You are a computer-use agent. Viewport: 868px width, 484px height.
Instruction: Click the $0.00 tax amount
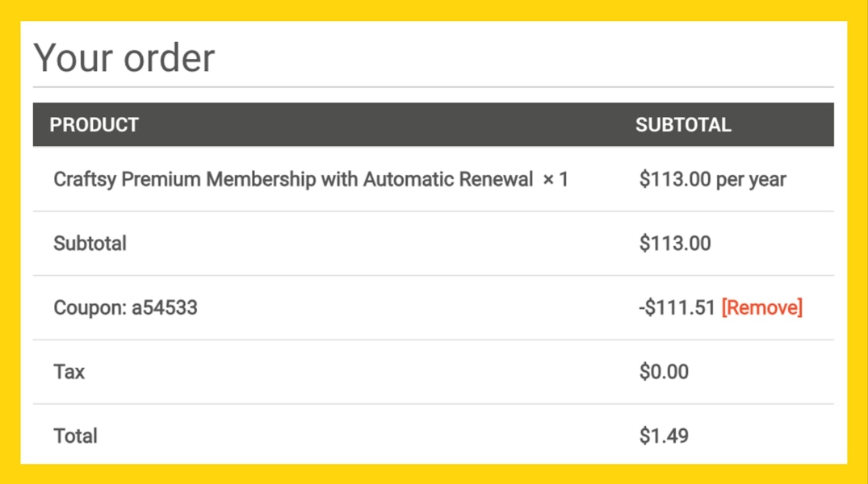click(664, 372)
